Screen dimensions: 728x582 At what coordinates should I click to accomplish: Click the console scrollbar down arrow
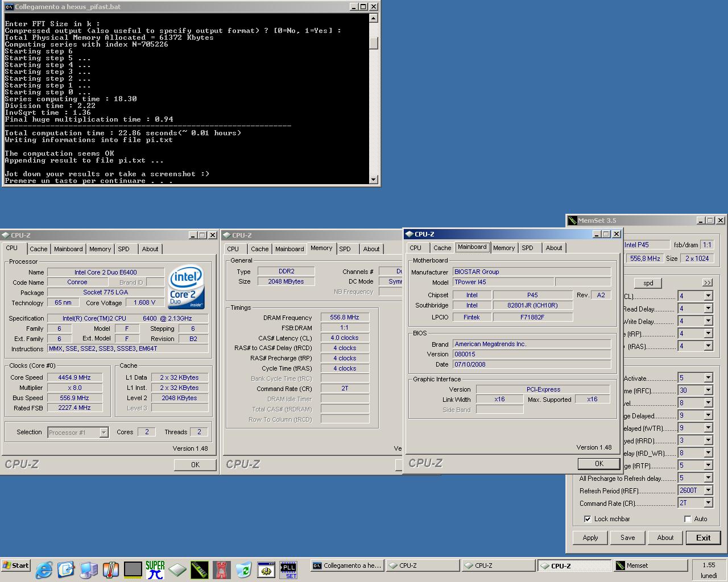374,180
